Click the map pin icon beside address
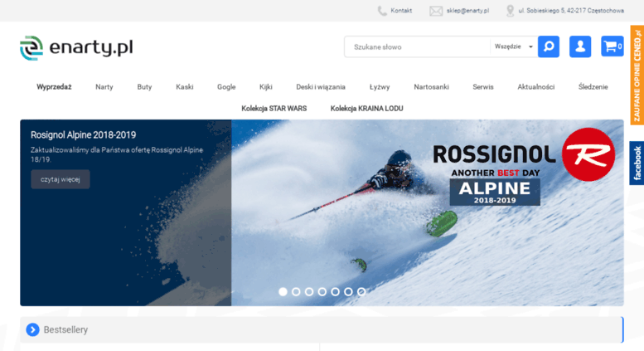The height and width of the screenshot is (351, 644). pos(510,11)
